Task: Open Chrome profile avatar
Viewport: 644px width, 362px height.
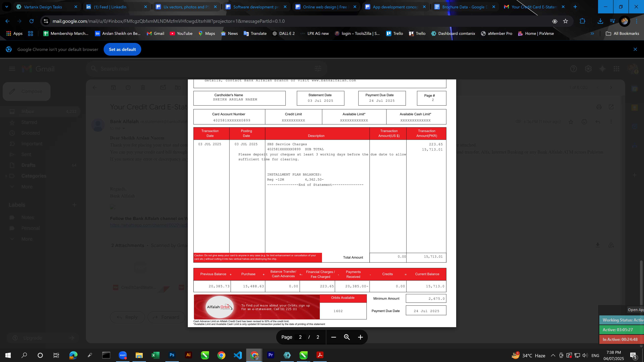Action: (624, 21)
